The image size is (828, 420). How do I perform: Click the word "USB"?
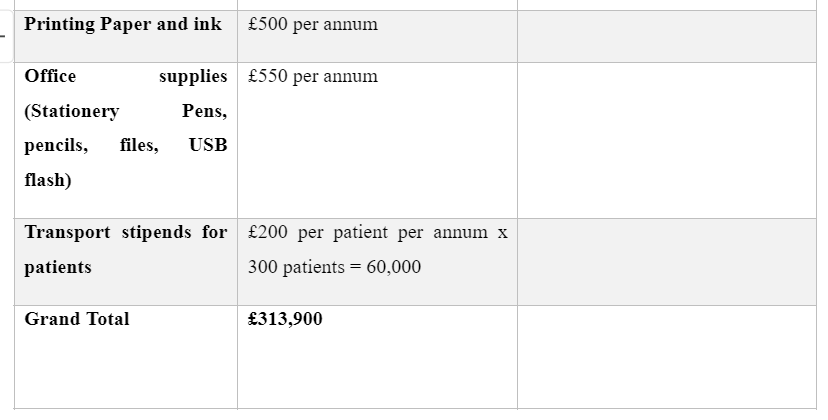pos(208,145)
